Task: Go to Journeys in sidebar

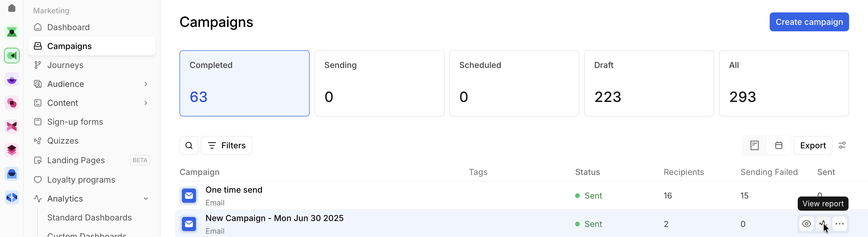Action: click(x=65, y=65)
